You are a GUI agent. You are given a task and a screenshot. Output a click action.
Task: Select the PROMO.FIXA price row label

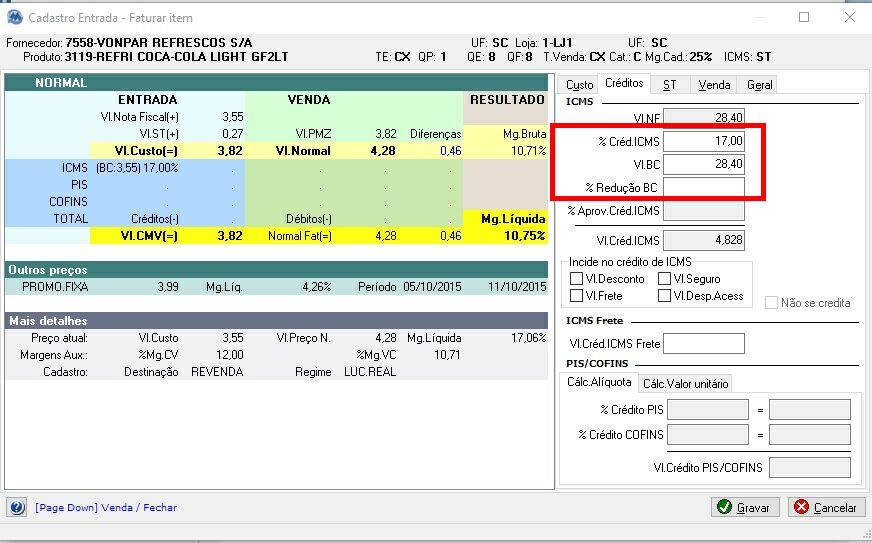tap(55, 287)
